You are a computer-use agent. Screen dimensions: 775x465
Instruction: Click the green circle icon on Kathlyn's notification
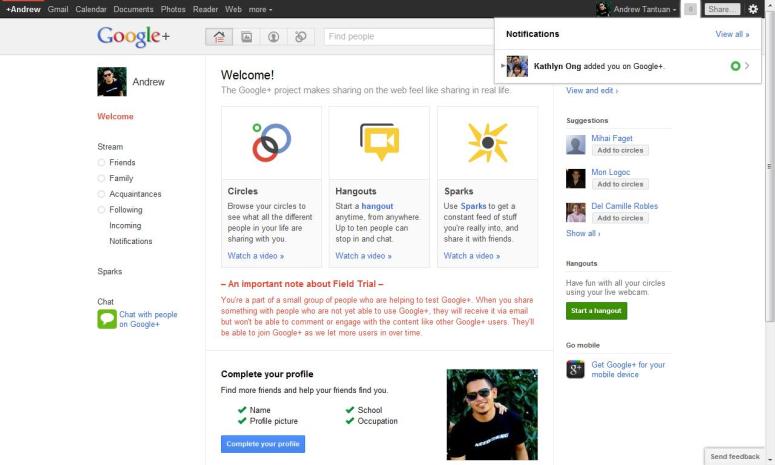735,66
